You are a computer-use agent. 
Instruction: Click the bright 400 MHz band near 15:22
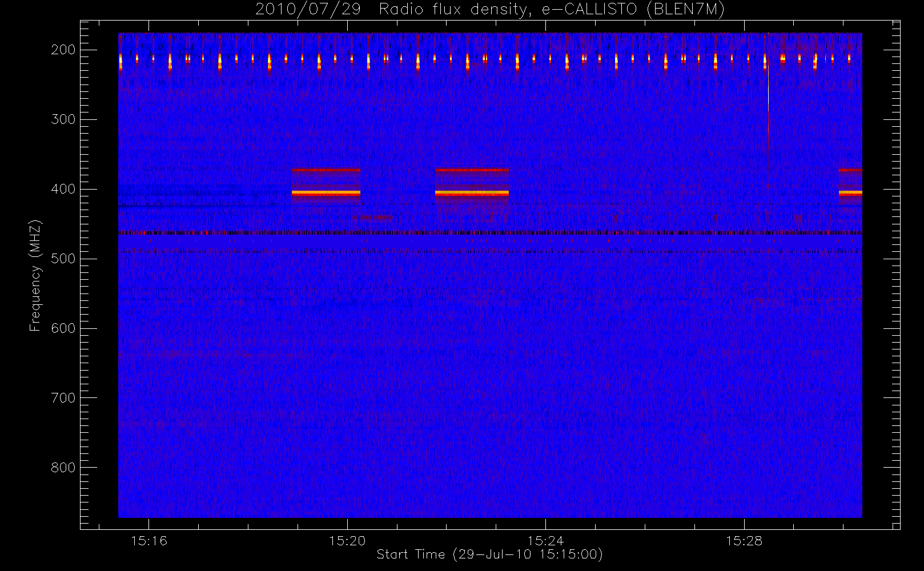click(472, 193)
